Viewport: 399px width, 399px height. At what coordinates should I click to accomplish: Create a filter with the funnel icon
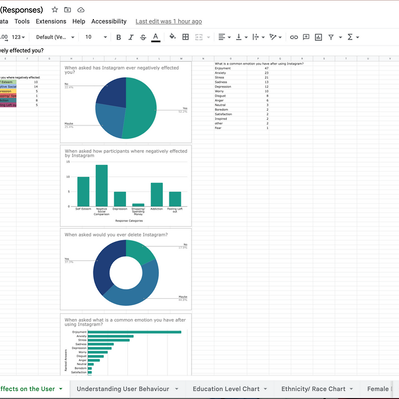(x=331, y=37)
